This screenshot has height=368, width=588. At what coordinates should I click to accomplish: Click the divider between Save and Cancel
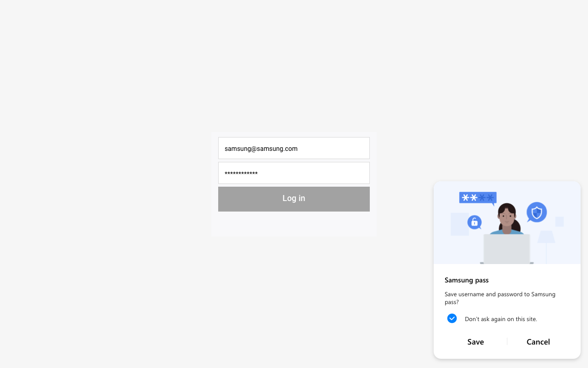507,341
